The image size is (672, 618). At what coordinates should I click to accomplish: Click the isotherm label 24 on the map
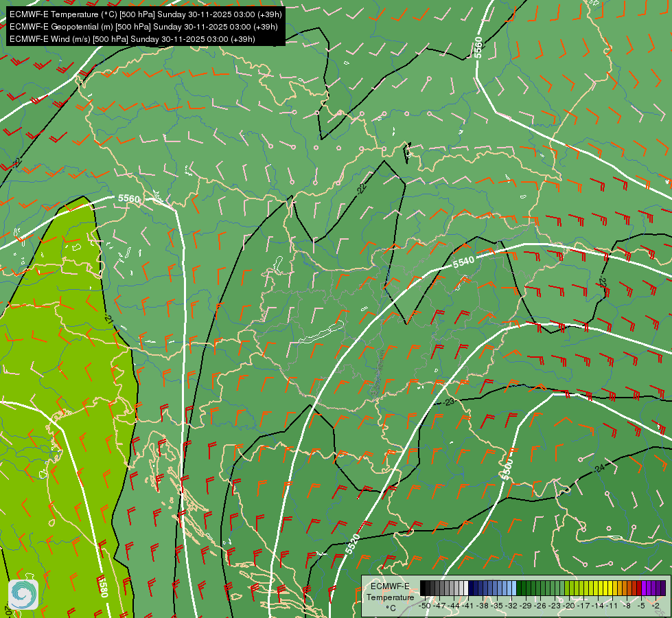click(x=599, y=468)
